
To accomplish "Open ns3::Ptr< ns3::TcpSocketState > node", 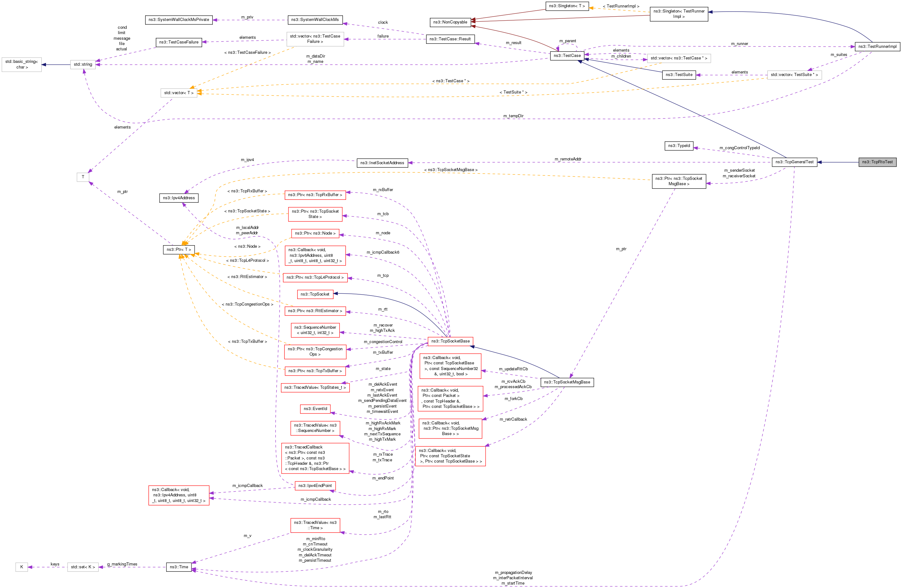I will 315,215.
